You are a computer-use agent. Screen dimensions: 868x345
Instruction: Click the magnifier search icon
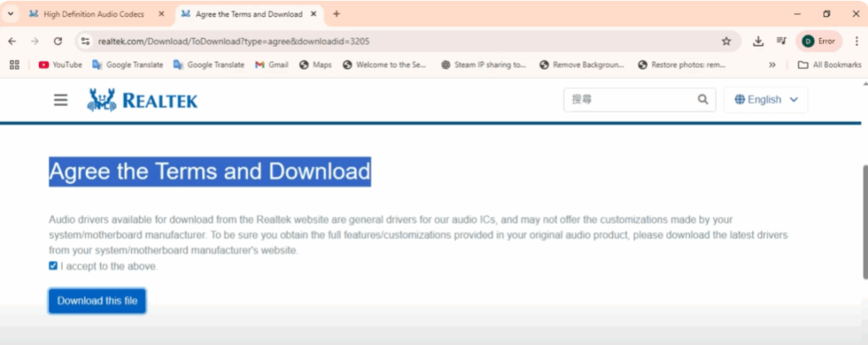pos(703,100)
